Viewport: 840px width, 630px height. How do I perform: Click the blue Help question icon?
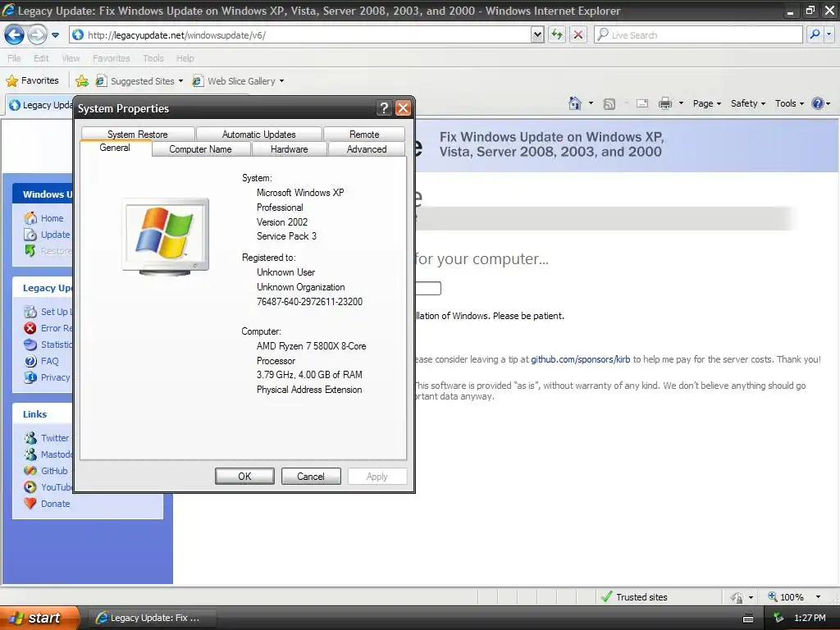point(818,103)
